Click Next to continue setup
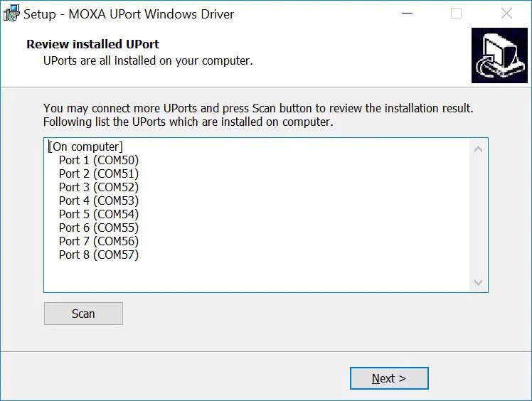 [x=389, y=378]
